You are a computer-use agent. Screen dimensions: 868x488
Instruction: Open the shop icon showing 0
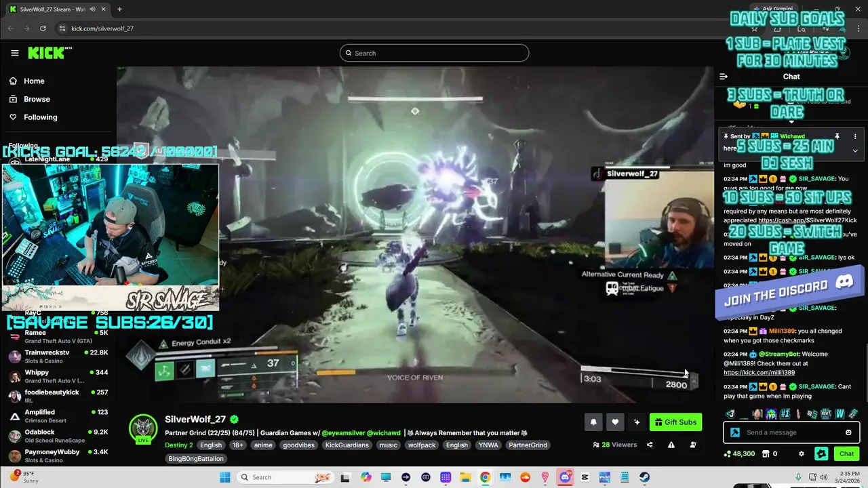click(x=770, y=454)
